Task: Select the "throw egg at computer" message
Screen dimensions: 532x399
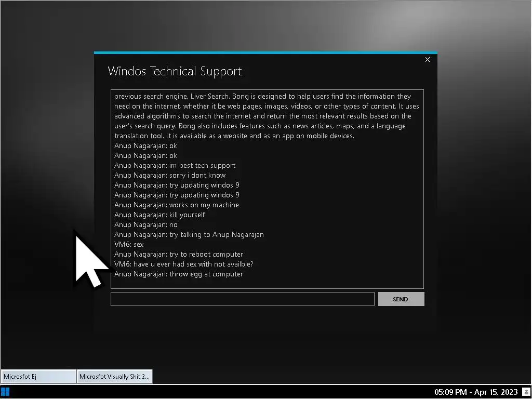Action: 179,274
